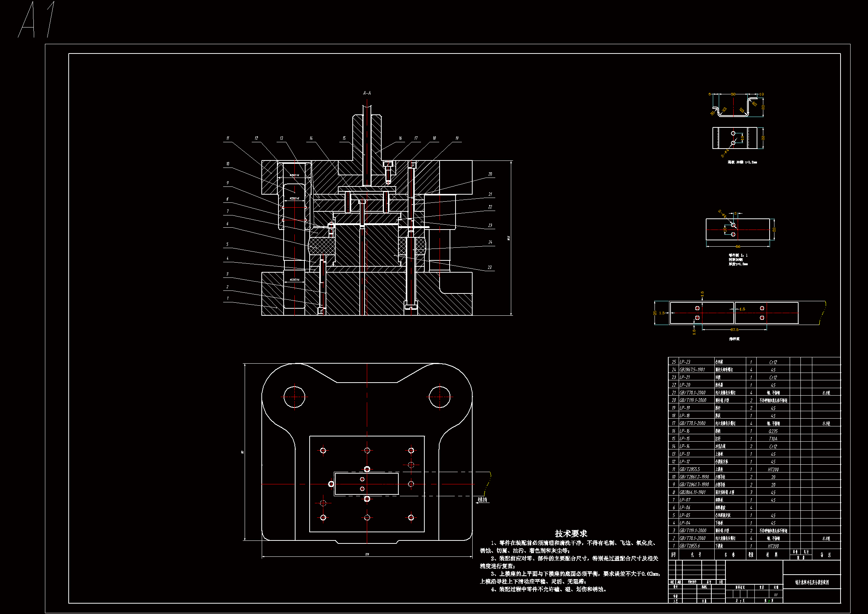Image resolution: width=868 pixels, height=614 pixels.
Task: Select balloon number 20 leader label
Action: point(490,174)
